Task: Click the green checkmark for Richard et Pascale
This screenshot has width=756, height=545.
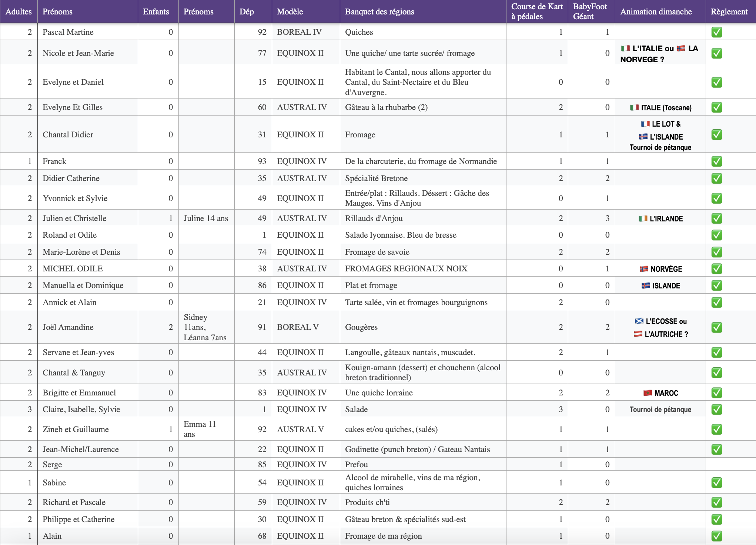Action: (x=717, y=502)
